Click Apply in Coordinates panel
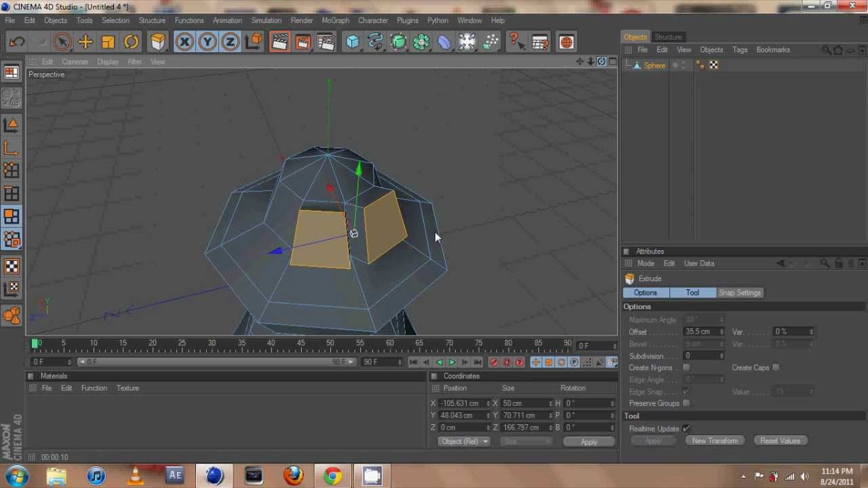This screenshot has height=488, width=868. pos(589,442)
